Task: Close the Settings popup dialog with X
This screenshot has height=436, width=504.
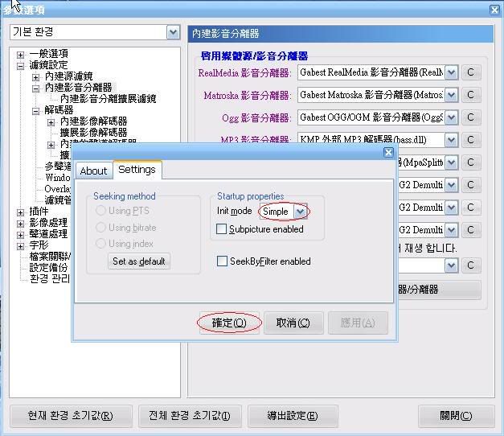Action: [388, 152]
